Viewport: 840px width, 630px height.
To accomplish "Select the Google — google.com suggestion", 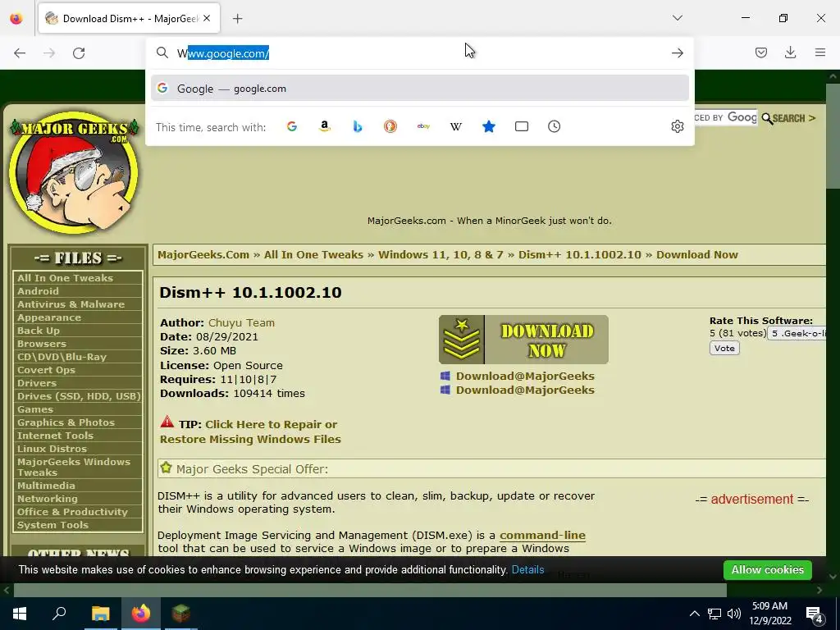I will [x=420, y=89].
